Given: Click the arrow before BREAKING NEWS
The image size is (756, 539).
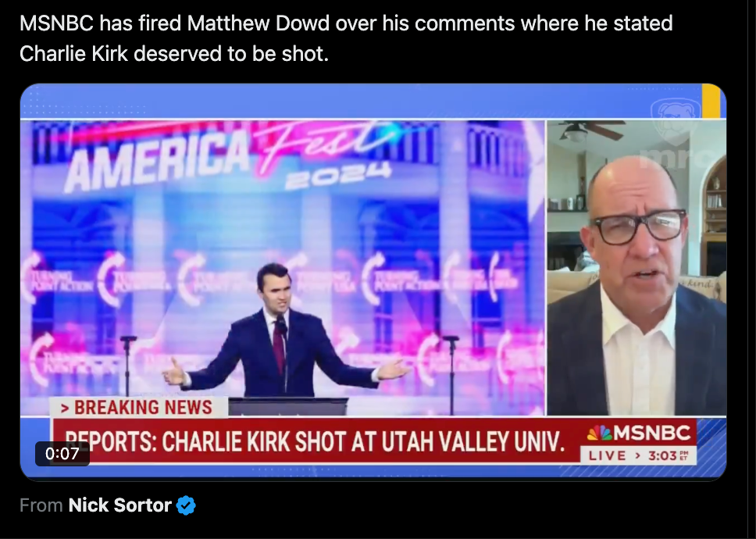Looking at the screenshot, I should [x=65, y=409].
